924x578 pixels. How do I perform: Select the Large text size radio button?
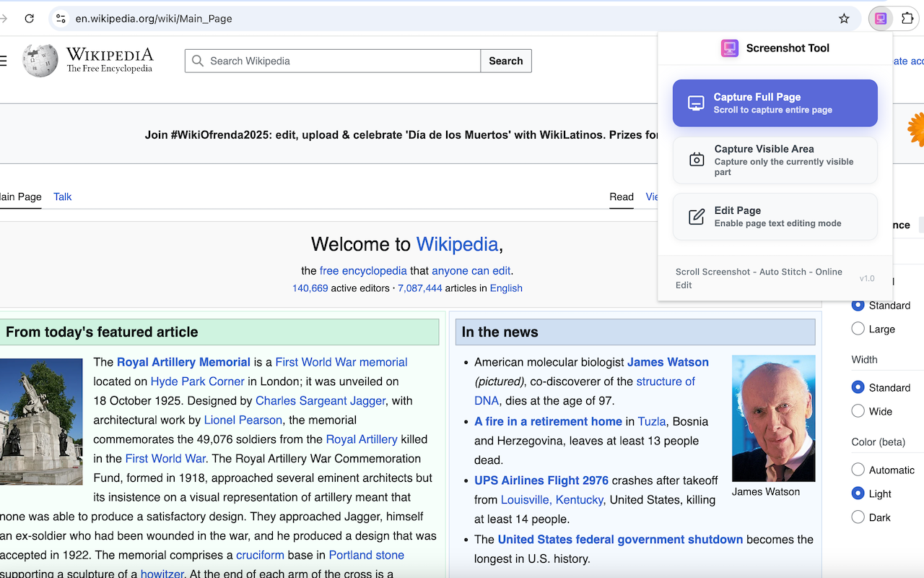pyautogui.click(x=858, y=329)
